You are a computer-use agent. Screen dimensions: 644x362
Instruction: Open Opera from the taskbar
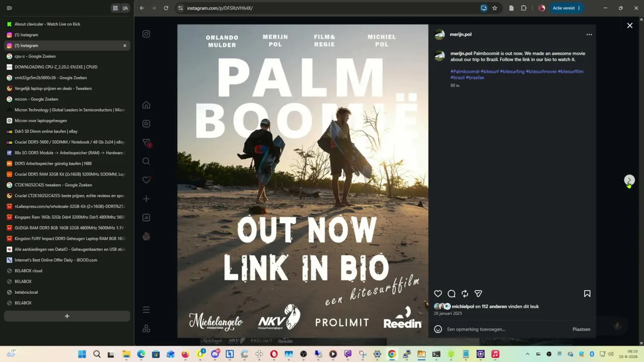274,354
